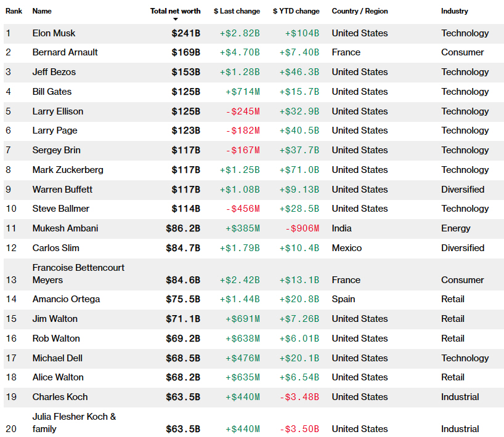The width and height of the screenshot is (504, 437).
Task: Select Michael Dell row name
Action: 57,358
